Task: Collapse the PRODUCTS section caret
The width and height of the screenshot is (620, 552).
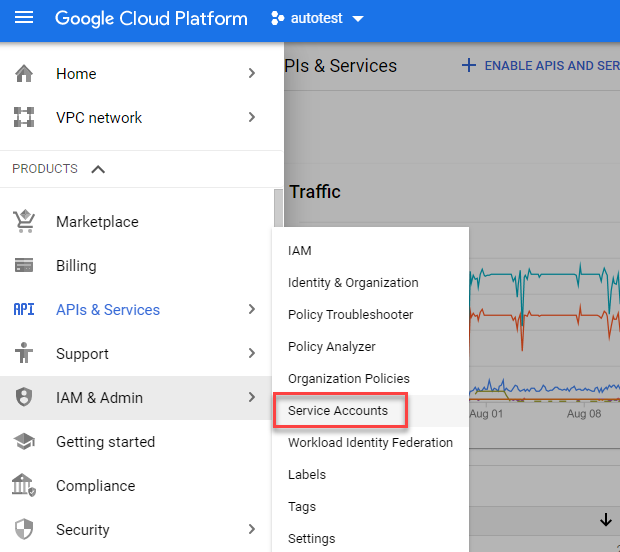Action: pyautogui.click(x=98, y=169)
